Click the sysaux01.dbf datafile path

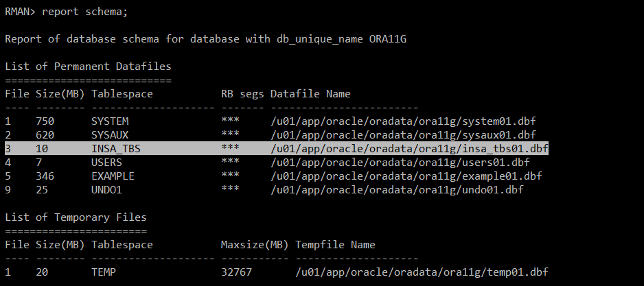tap(403, 135)
